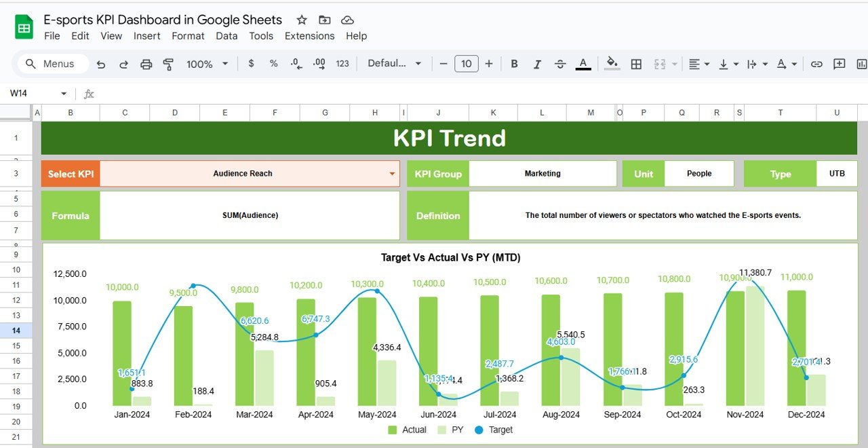Viewport: 868px width, 448px height.
Task: Open text rotation dropdown
Action: pyautogui.click(x=787, y=64)
